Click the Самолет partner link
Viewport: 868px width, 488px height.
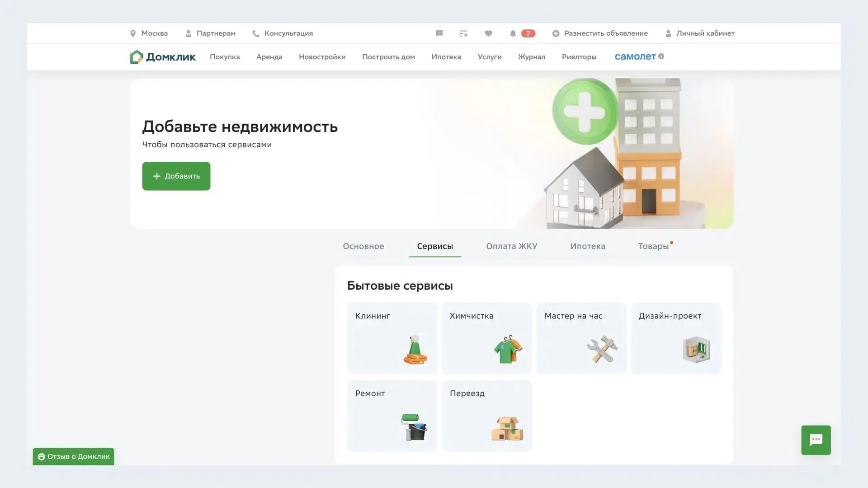pyautogui.click(x=635, y=56)
